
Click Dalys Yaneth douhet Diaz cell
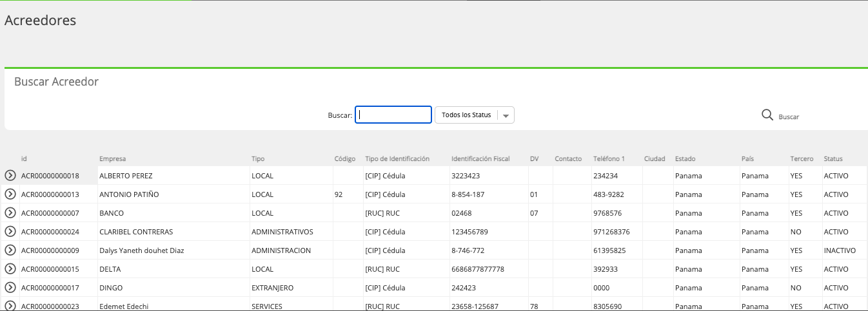[173, 250]
